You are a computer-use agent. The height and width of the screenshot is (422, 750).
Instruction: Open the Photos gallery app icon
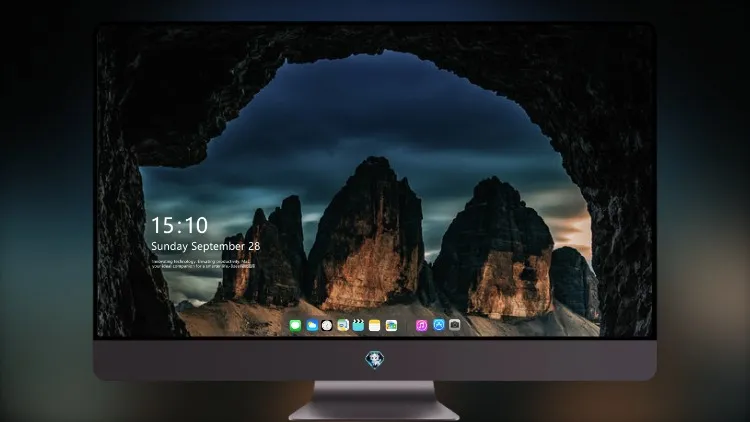pos(391,326)
